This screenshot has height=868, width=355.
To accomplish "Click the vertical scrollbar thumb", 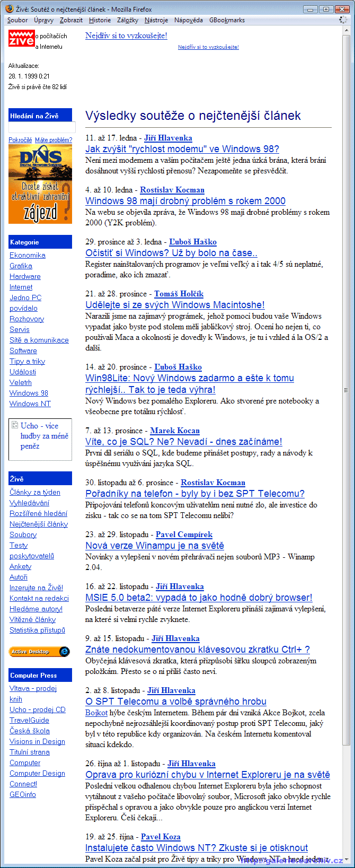I will pos(347,390).
